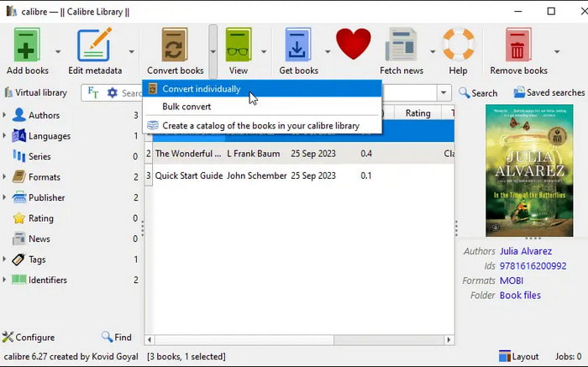Click the Add books icon
The width and height of the screenshot is (588, 367).
(x=27, y=45)
